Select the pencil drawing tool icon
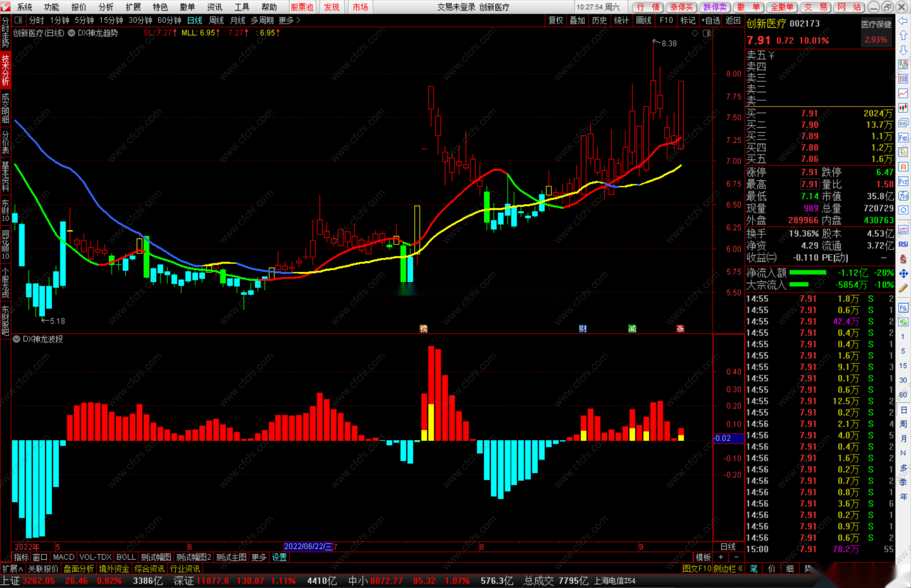Image resolution: width=911 pixels, height=588 pixels. tap(903, 288)
